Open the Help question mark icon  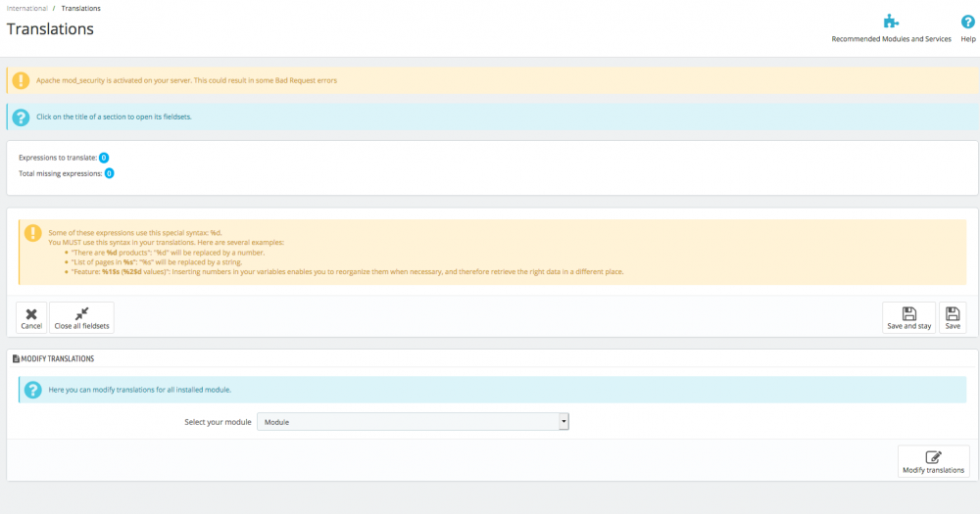[967, 23]
